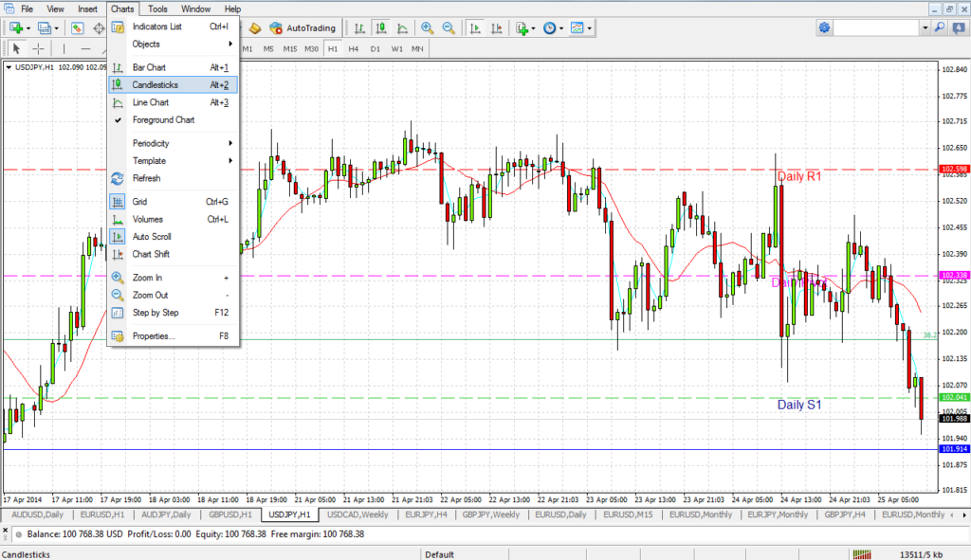Expand the Periodicity submenu
The width and height of the screenshot is (971, 560).
(173, 144)
